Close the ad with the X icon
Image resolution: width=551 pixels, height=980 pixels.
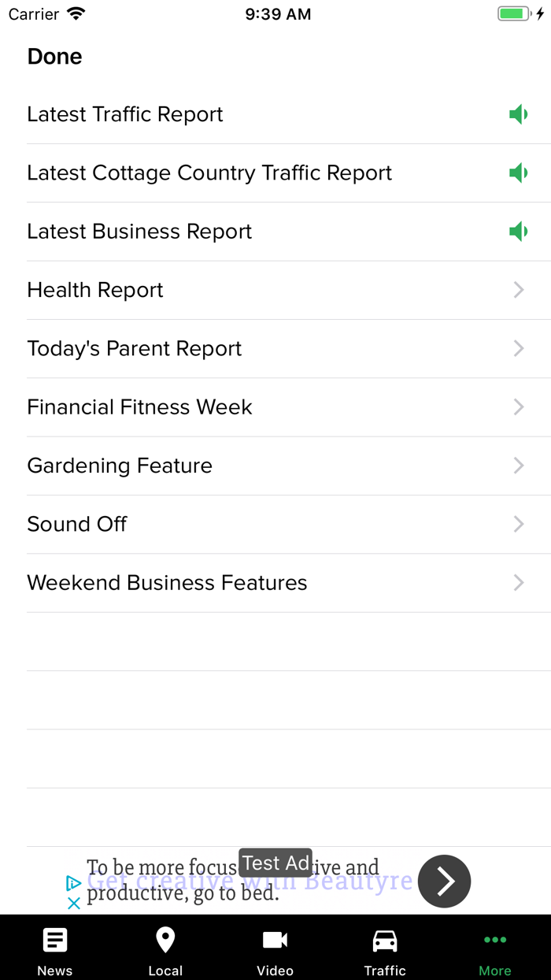click(x=74, y=904)
